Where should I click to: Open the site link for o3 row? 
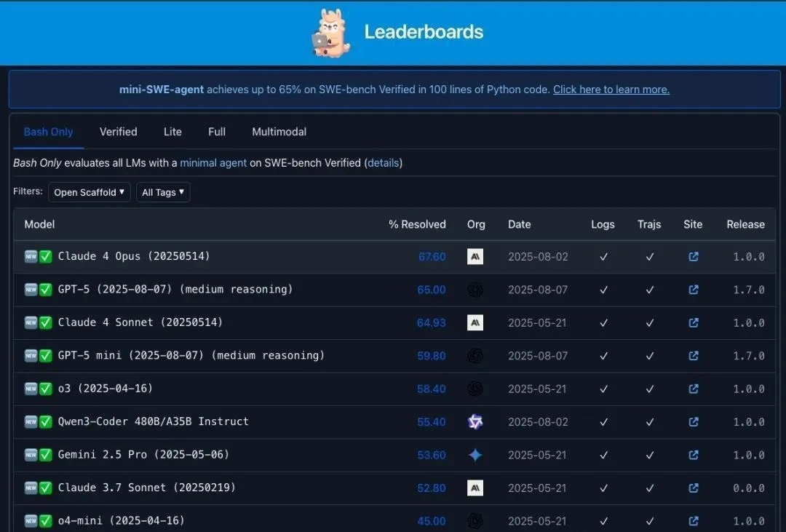pos(694,389)
